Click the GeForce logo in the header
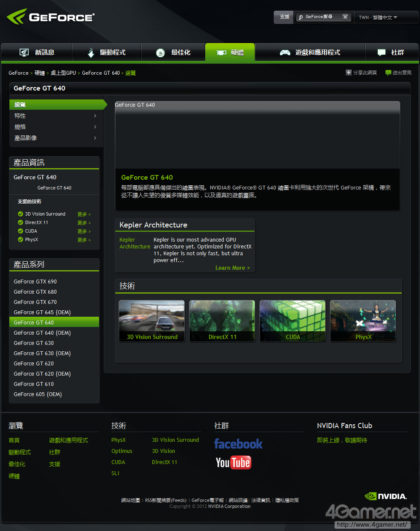Screen dimensions: 420x531 tap(50, 17)
